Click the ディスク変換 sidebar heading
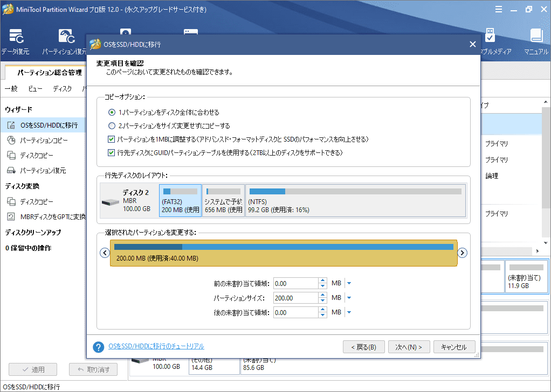 (22, 186)
